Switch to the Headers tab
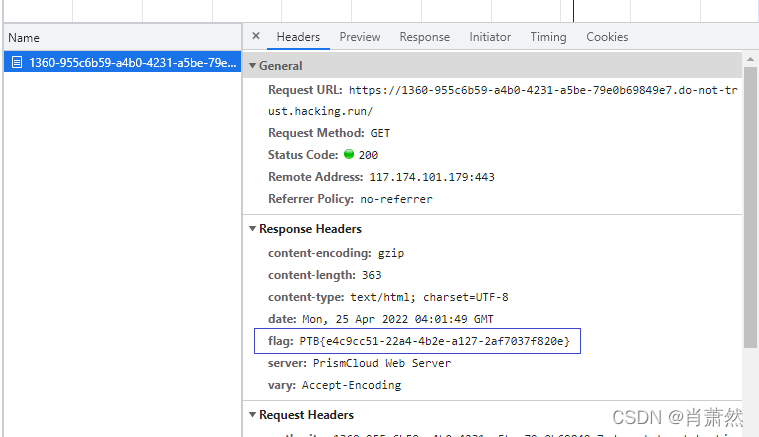Screen dimensions: 759x437 (298, 37)
